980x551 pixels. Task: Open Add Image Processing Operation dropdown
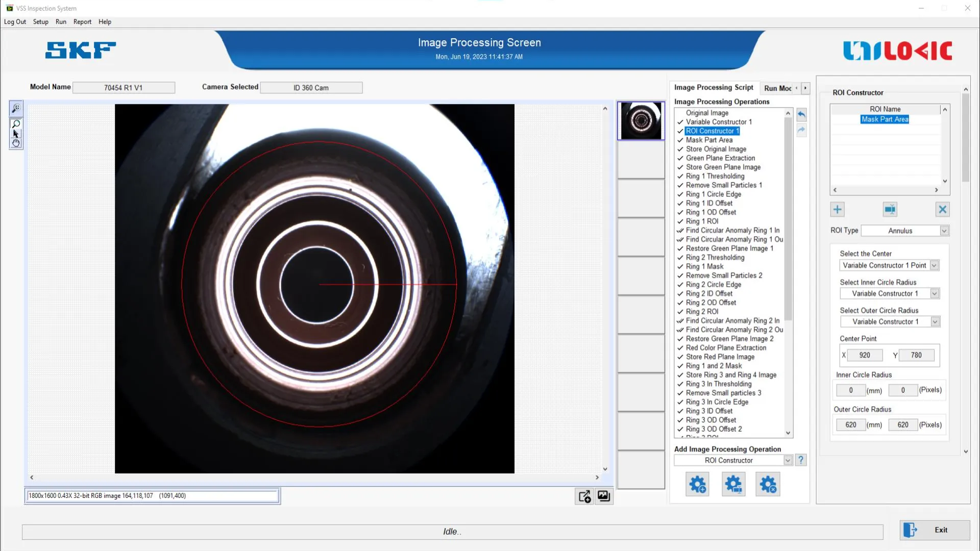coord(788,461)
